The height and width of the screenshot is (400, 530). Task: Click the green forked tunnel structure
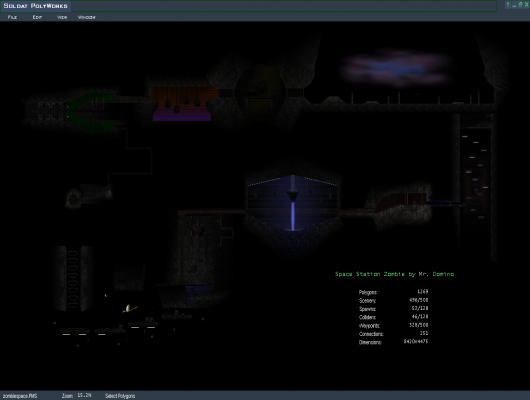[x=89, y=112]
